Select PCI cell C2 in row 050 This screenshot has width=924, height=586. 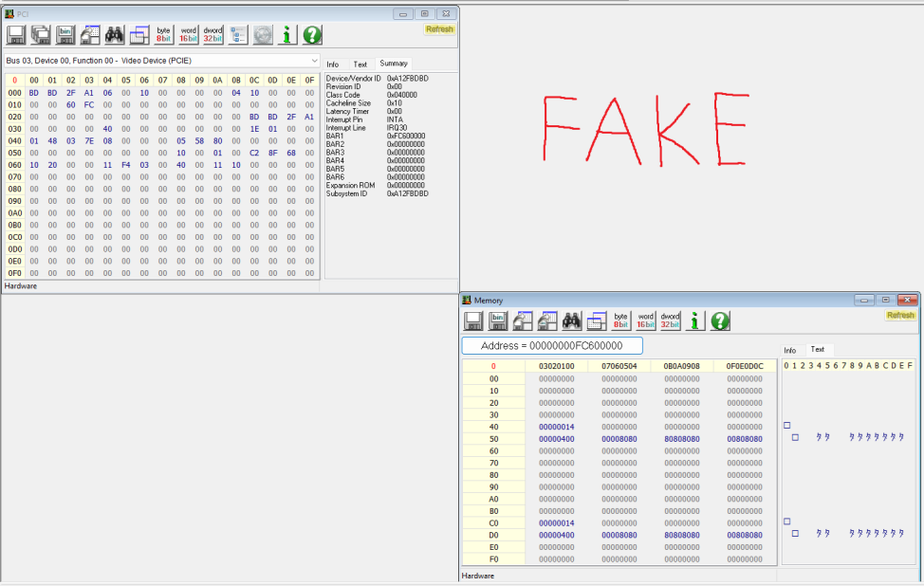point(254,153)
